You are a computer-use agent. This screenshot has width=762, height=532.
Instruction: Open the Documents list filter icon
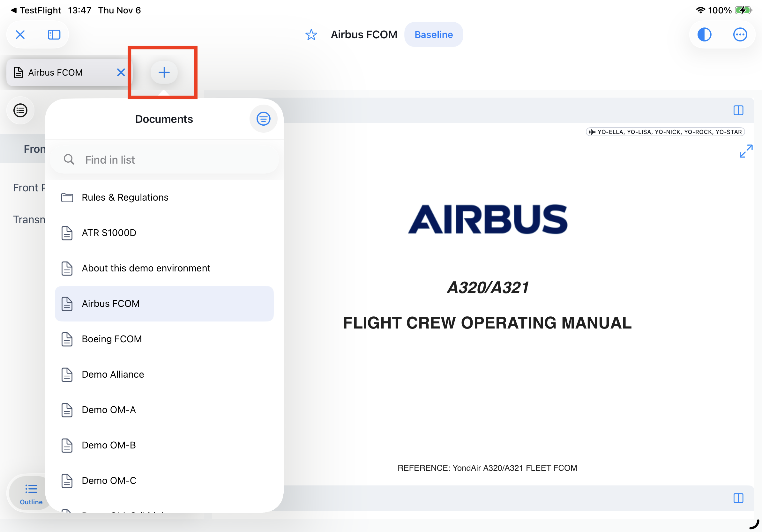(263, 119)
